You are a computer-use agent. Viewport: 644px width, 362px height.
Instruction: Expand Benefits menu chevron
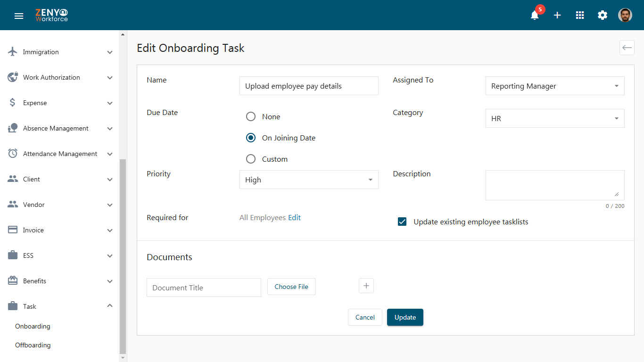[110, 281]
